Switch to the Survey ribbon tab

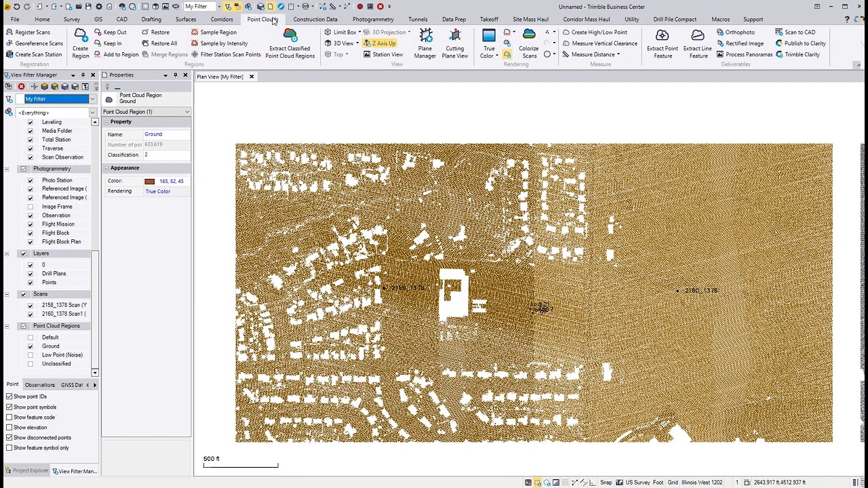pos(71,20)
